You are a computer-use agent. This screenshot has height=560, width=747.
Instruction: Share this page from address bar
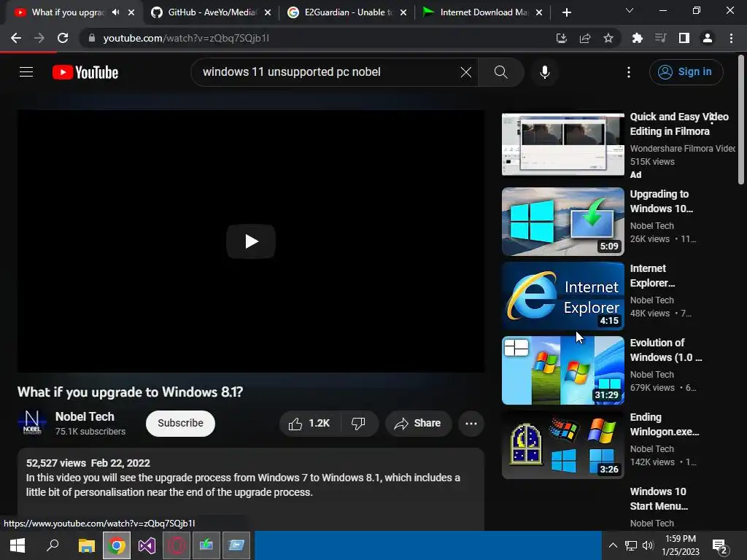pos(585,38)
